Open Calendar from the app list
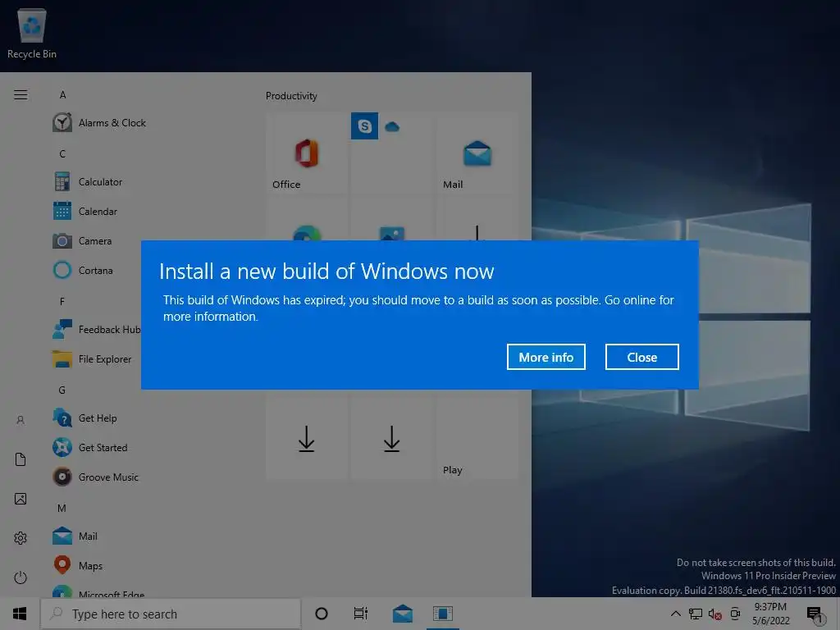 tap(84, 211)
